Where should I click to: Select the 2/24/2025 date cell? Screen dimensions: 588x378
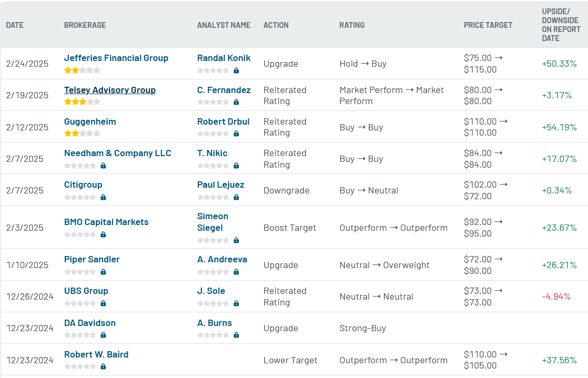(x=27, y=64)
